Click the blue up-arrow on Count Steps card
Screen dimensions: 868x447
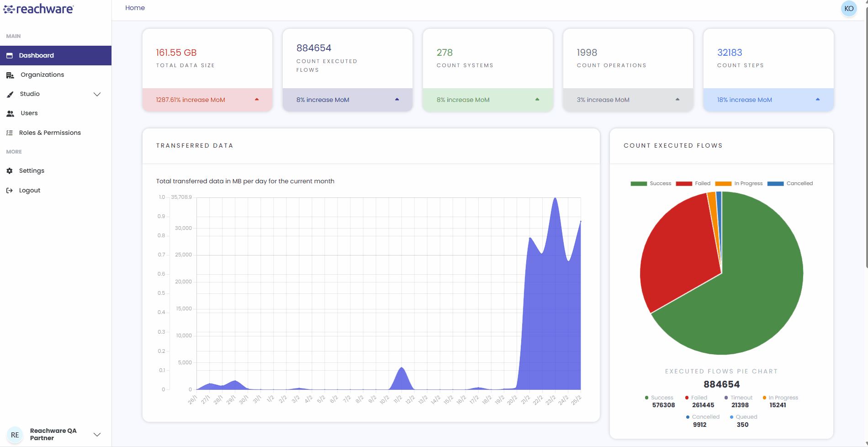[x=818, y=99]
